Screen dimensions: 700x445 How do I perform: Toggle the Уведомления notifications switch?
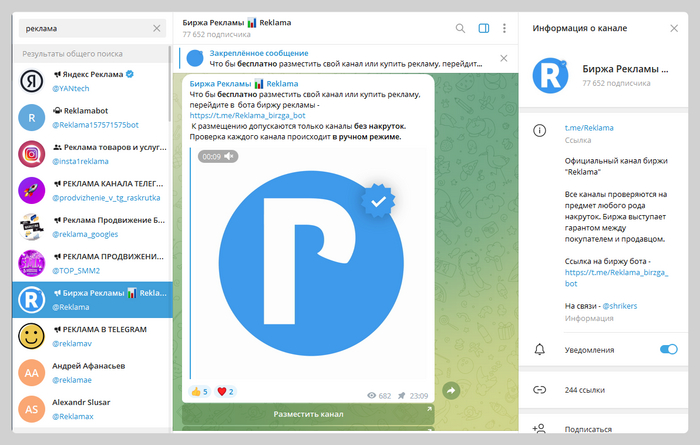[668, 349]
